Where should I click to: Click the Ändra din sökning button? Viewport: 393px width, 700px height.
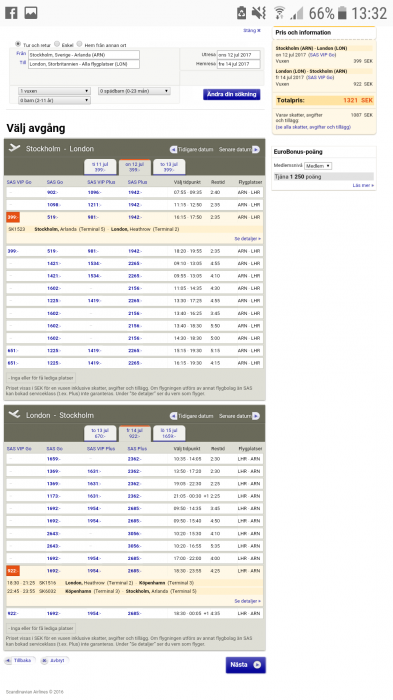(x=232, y=95)
